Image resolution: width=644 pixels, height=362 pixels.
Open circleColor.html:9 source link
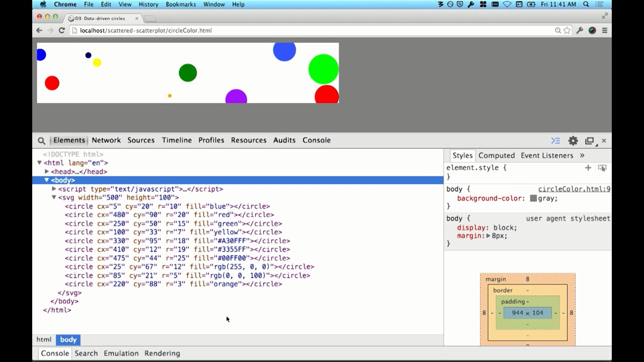pos(574,189)
